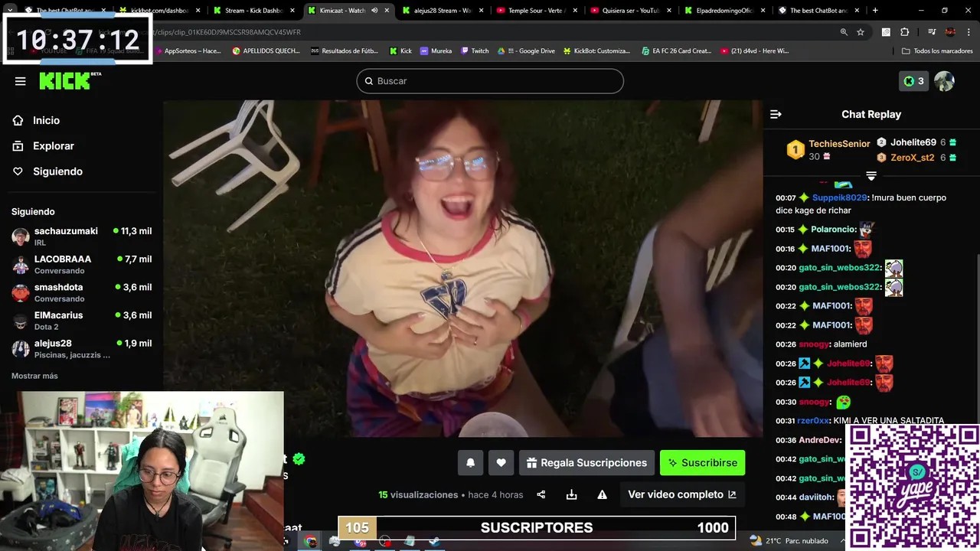Open a new browser tab
This screenshot has width=980, height=551.
(x=875, y=11)
